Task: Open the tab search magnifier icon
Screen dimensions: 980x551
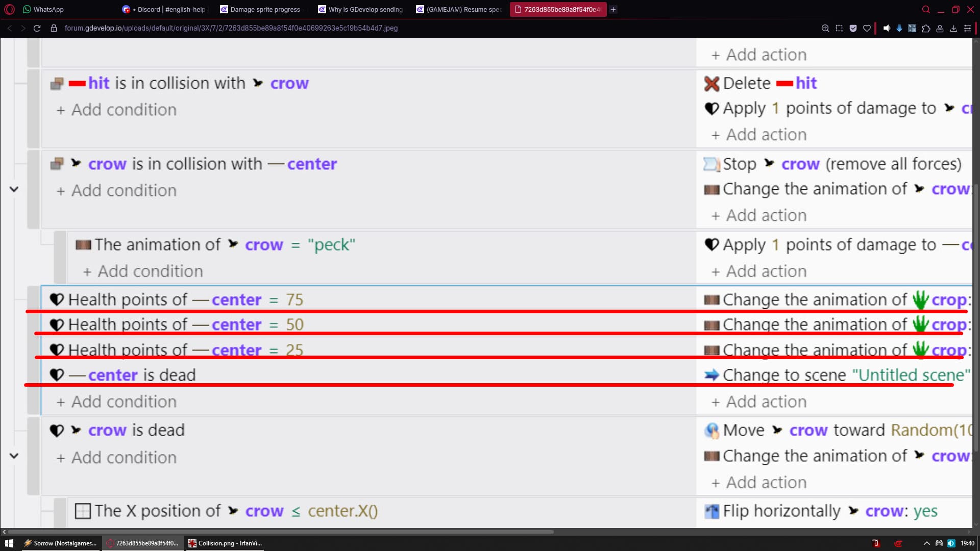Action: coord(926,9)
